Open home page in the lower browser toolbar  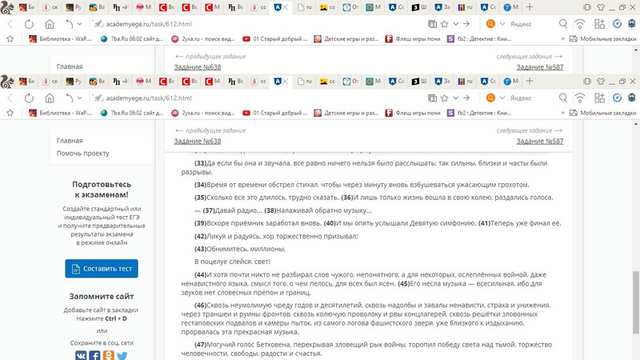tap(49, 98)
